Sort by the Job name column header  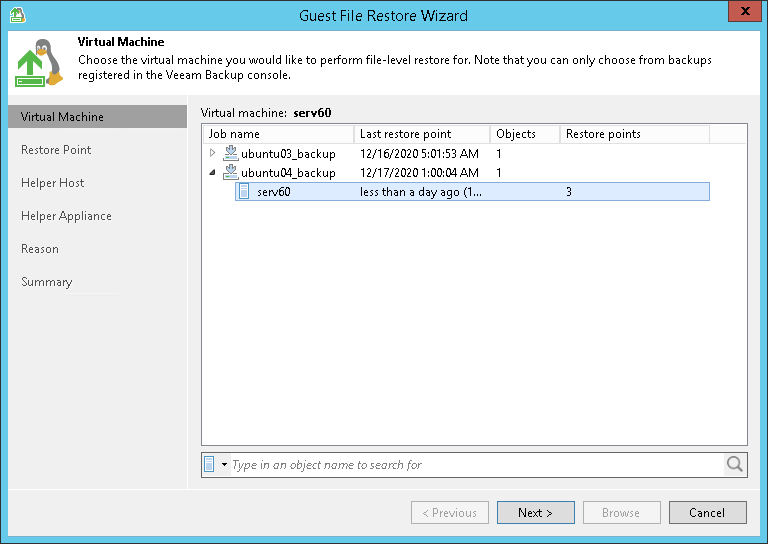coord(278,134)
